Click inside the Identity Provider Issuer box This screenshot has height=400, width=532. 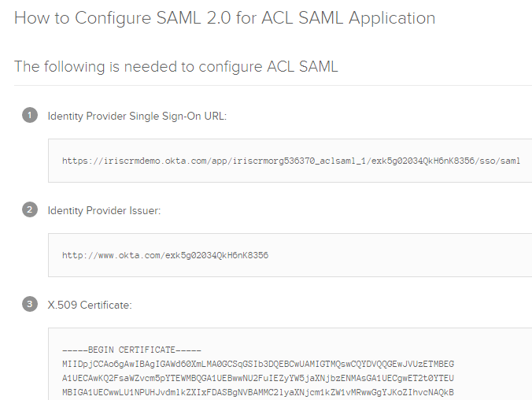(290, 255)
